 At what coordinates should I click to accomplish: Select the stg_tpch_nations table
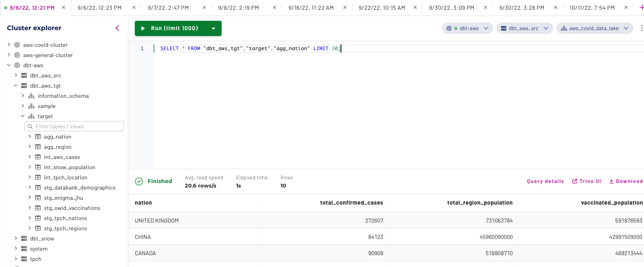[x=66, y=218]
